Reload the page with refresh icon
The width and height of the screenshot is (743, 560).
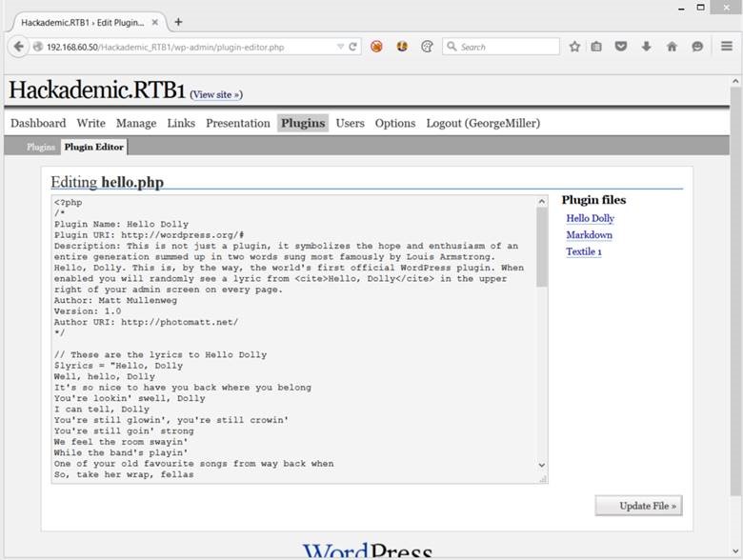click(x=352, y=47)
